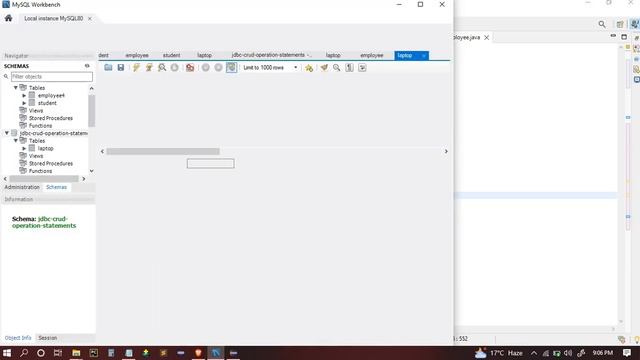Switch to the student query tab
The image size is (640, 360).
tap(171, 55)
